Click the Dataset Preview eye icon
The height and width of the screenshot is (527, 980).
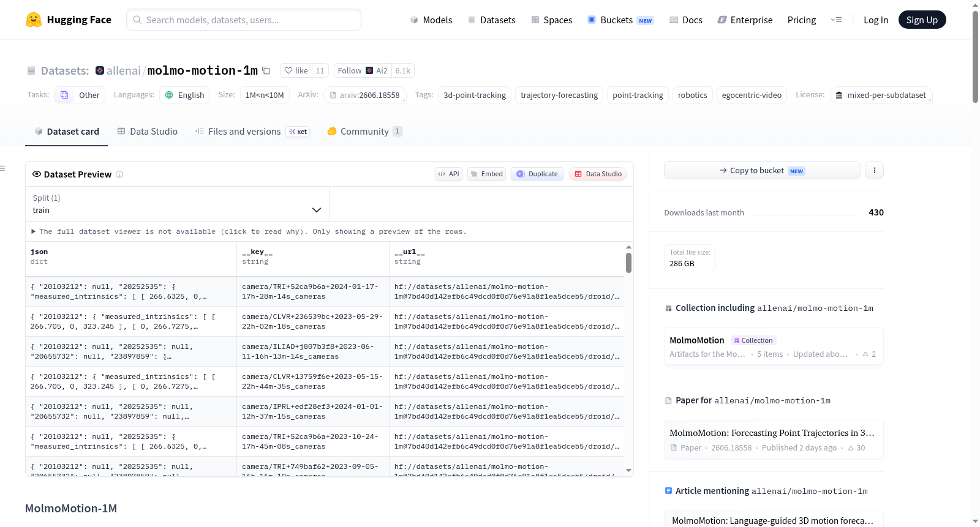[37, 174]
